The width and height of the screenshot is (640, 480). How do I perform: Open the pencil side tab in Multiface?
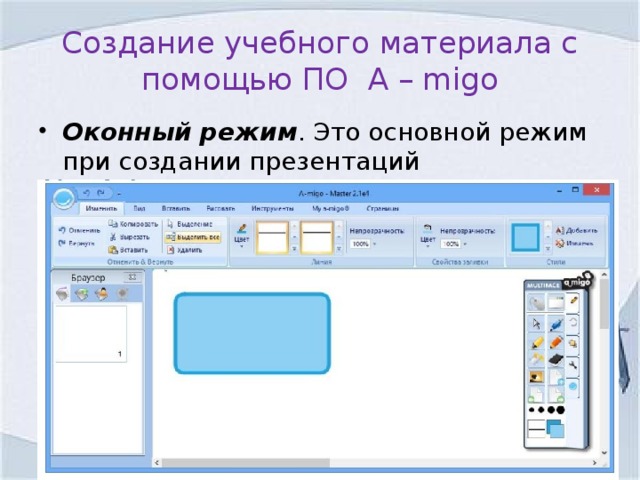point(573,301)
